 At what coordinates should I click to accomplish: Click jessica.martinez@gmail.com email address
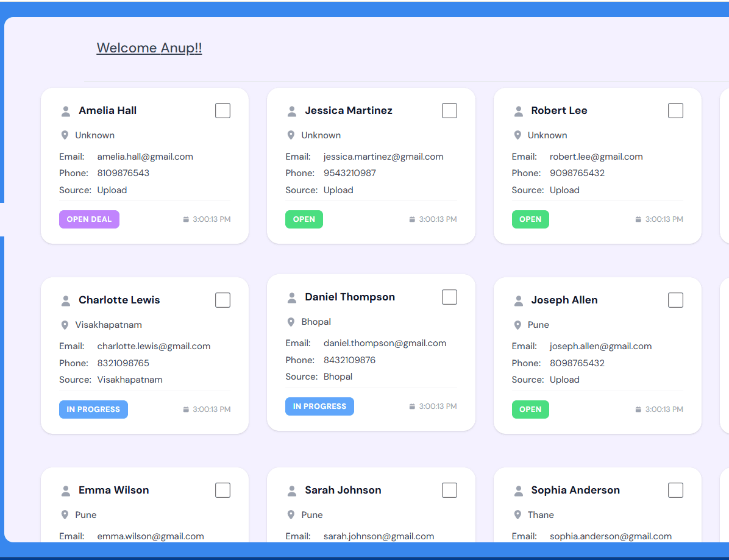pyautogui.click(x=383, y=156)
